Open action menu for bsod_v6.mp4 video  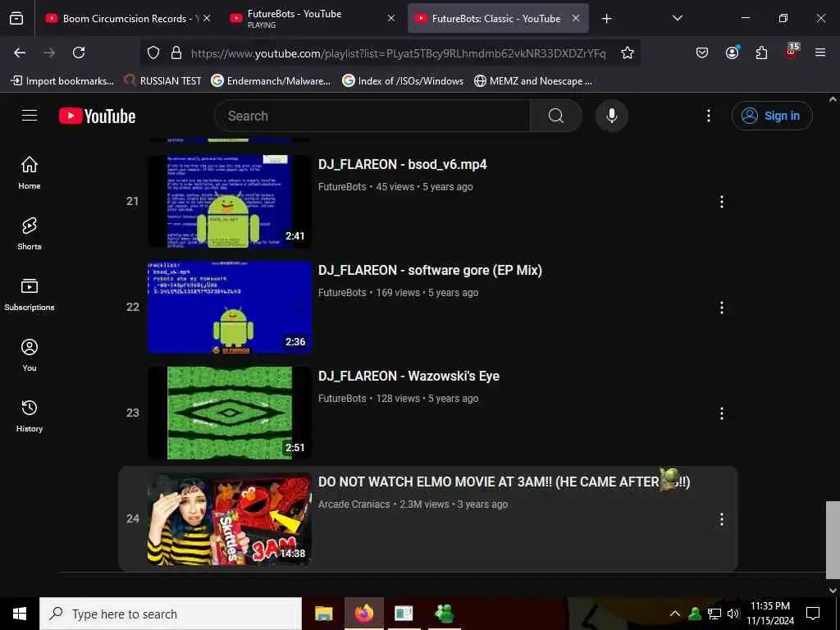[x=722, y=202]
